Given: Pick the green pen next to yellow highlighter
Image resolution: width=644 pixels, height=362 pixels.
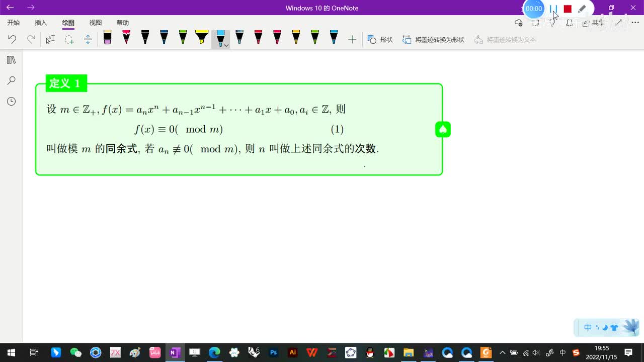Looking at the screenshot, I should 183,38.
